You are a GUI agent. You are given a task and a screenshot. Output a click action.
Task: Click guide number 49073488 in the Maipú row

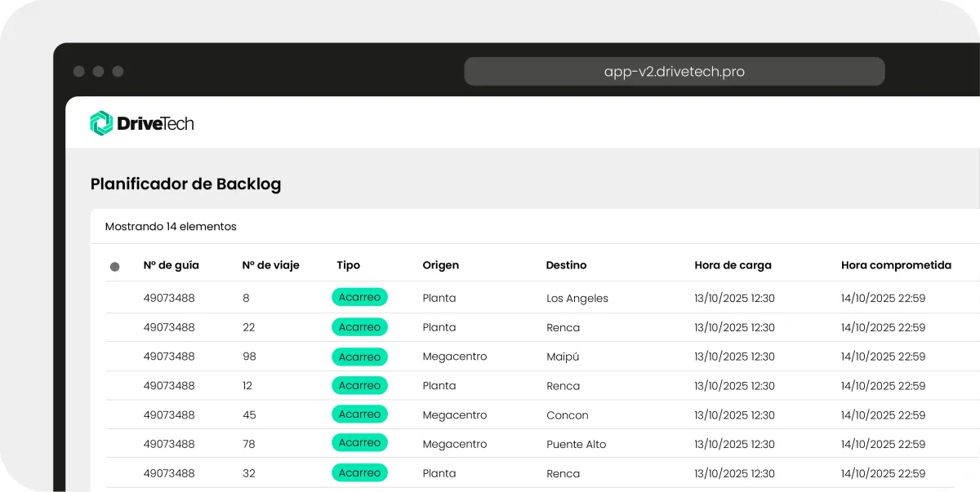click(169, 357)
